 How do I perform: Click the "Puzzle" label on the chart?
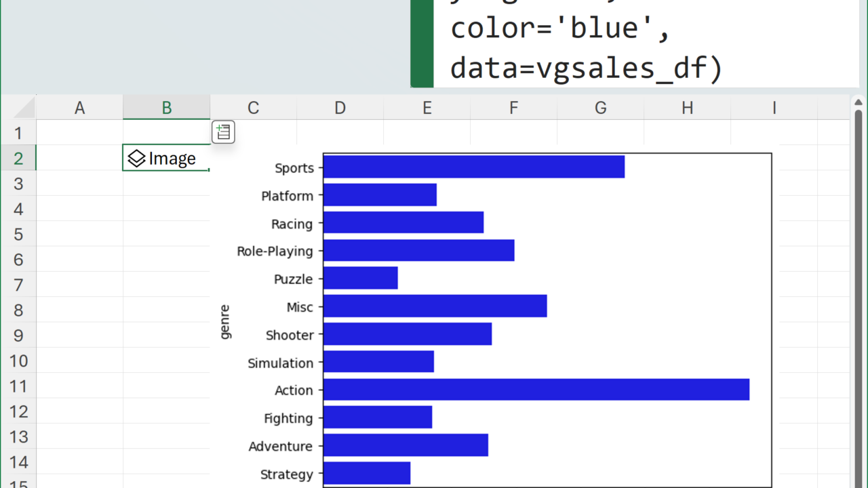point(294,279)
